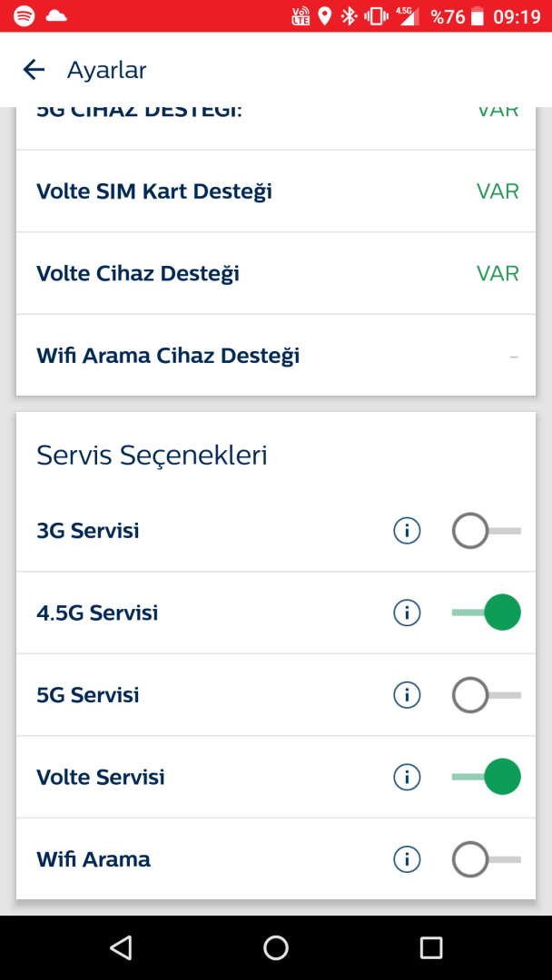This screenshot has width=552, height=980.
Task: Tap the info icon next to Volte Servisi
Action: pos(407,777)
